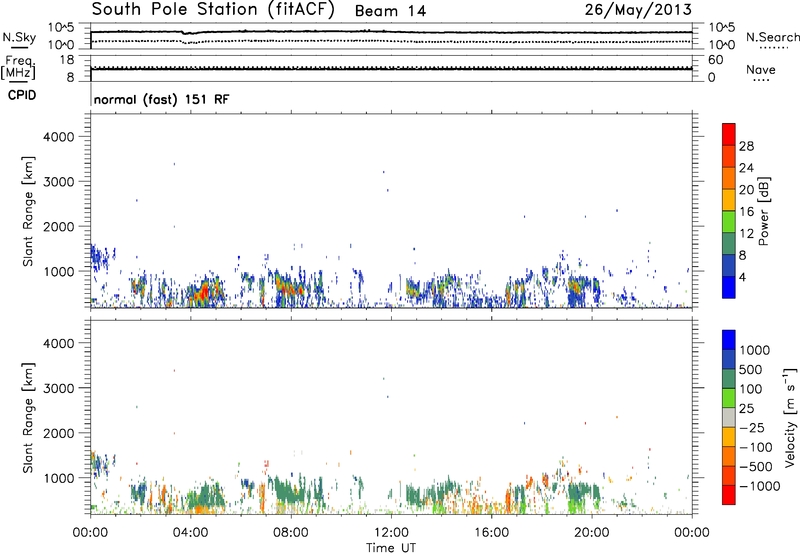This screenshot has height=554, width=800.
Task: Click the "16:00" time tick label
Action: click(491, 533)
